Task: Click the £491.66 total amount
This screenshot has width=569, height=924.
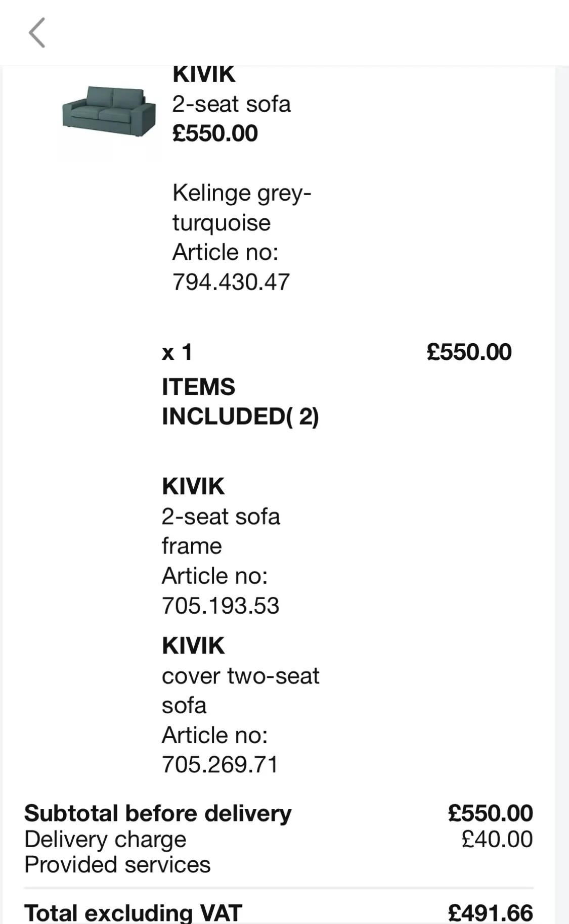Action: click(x=490, y=912)
